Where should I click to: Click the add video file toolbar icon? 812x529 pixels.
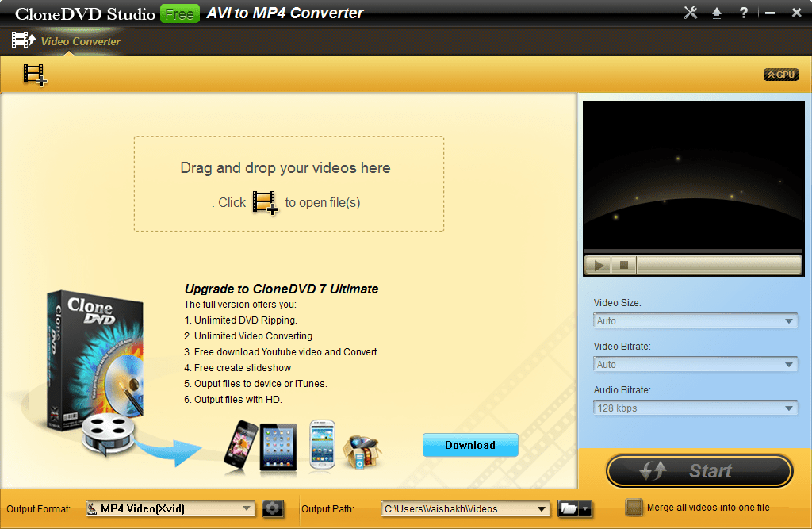[x=35, y=75]
